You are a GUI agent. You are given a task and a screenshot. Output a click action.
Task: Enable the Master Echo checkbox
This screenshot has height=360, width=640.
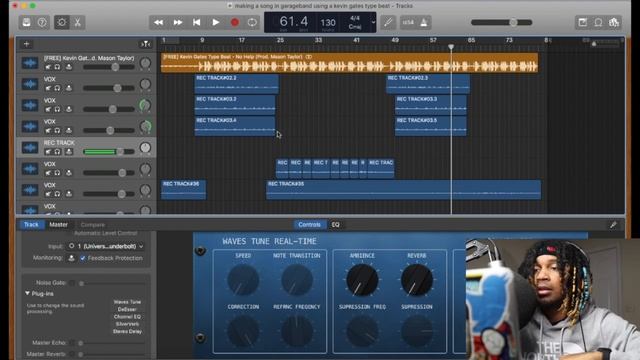click(x=72, y=343)
